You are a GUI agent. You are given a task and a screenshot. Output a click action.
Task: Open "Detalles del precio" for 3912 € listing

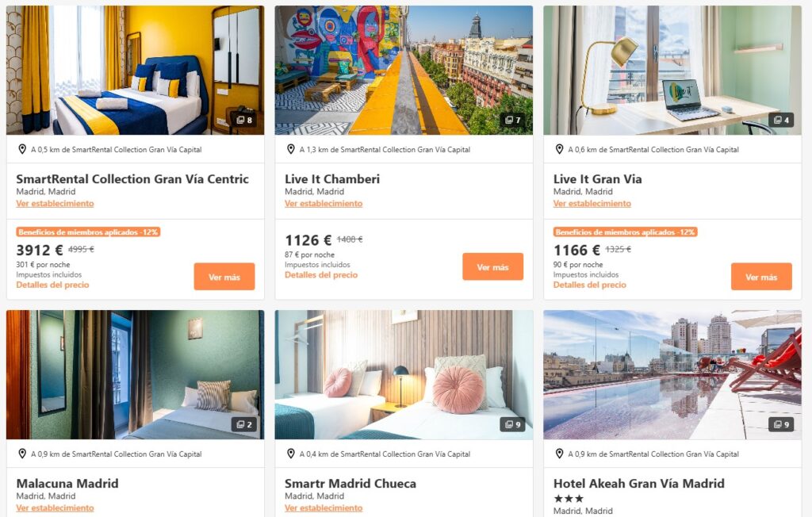click(x=52, y=285)
